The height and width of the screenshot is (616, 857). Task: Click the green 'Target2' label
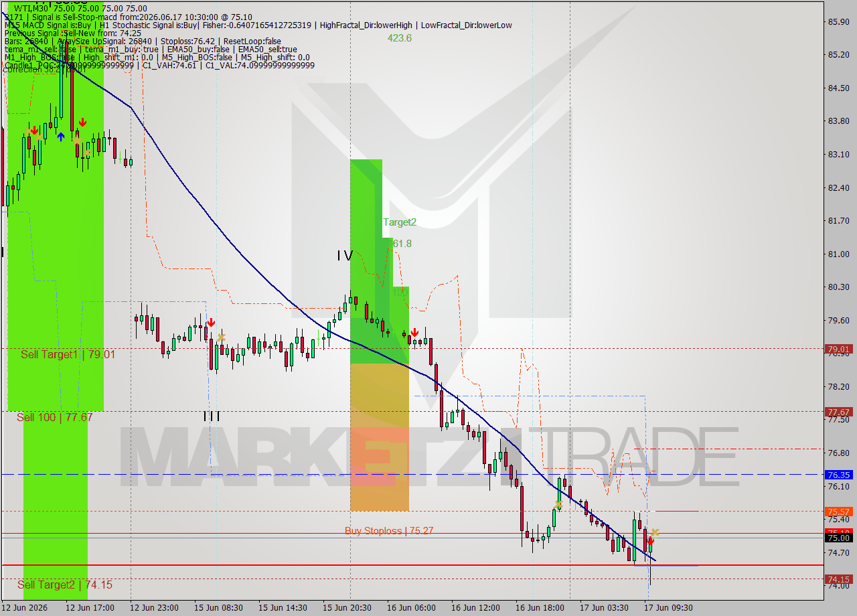click(400, 222)
